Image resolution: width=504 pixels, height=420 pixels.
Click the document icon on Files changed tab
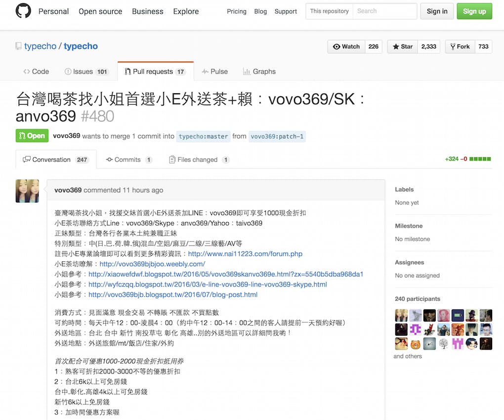coord(172,160)
